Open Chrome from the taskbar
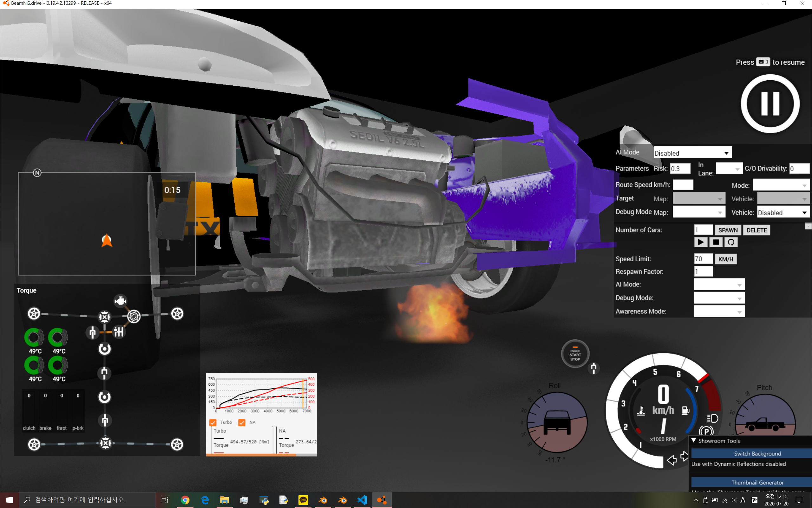The image size is (812, 508). (185, 500)
